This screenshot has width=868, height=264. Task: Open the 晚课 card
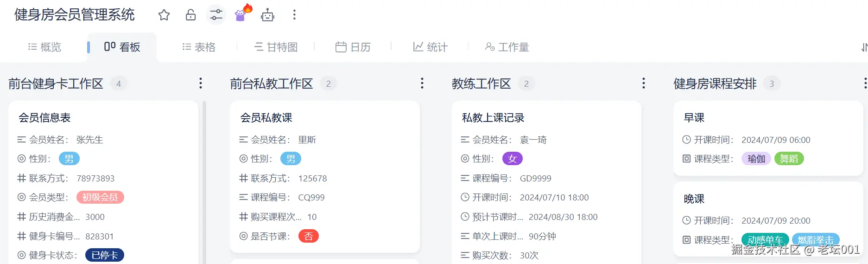point(768,219)
